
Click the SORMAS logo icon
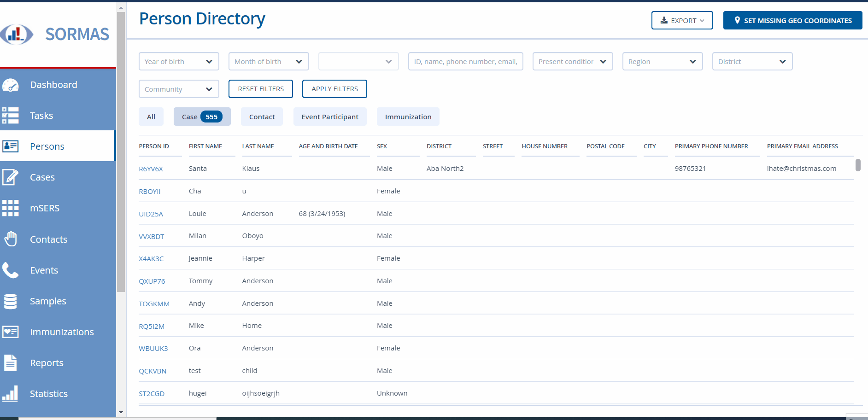(x=17, y=35)
